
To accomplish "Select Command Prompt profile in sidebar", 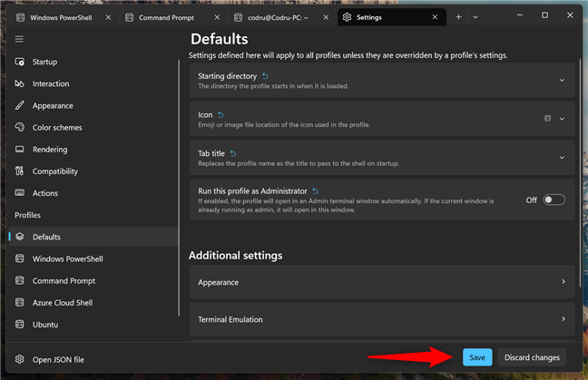I will coord(93,280).
